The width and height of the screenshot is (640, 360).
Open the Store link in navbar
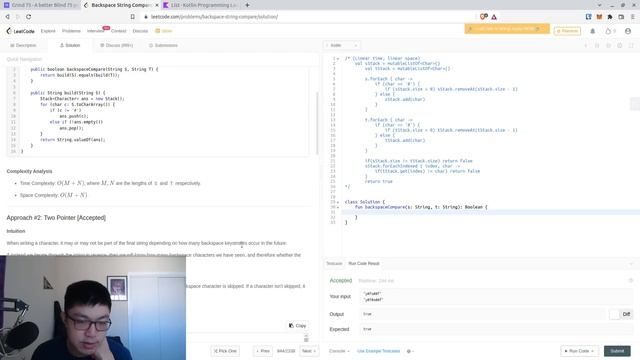pyautogui.click(x=164, y=31)
